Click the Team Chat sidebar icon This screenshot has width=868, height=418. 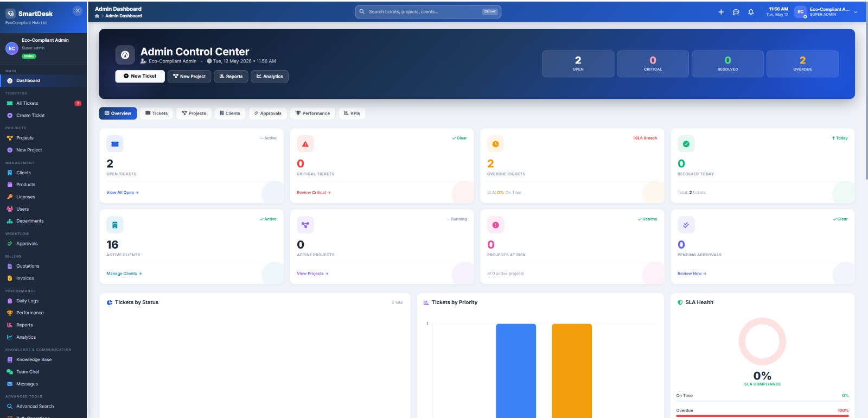(x=10, y=372)
